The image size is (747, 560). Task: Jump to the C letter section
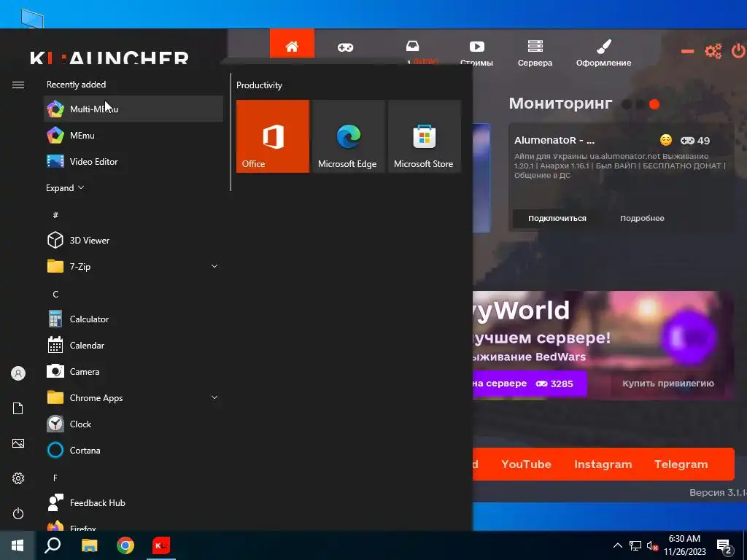pyautogui.click(x=55, y=295)
